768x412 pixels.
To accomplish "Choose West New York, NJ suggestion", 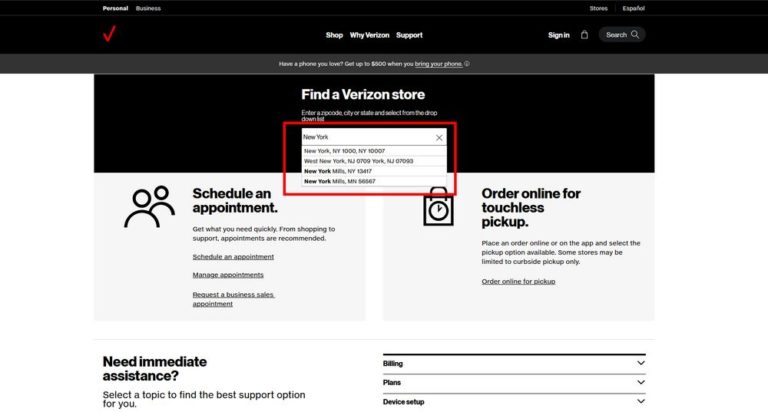I will pos(358,161).
